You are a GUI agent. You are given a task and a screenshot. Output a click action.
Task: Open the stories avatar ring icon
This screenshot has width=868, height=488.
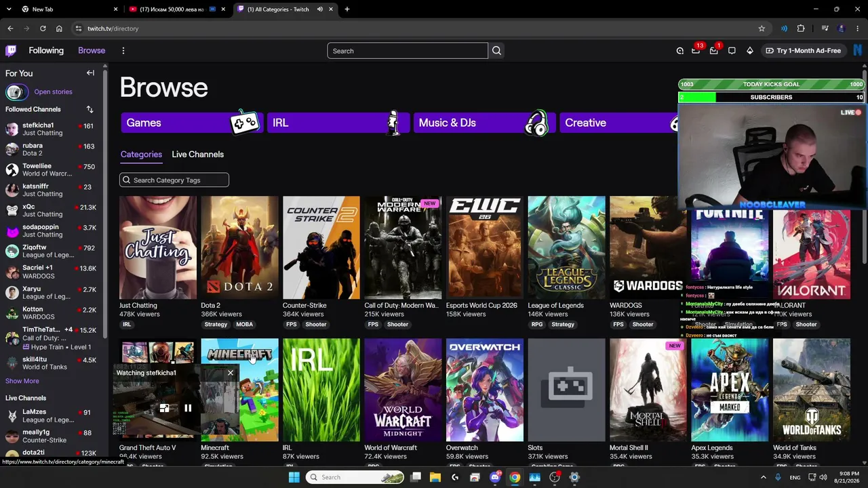[16, 92]
